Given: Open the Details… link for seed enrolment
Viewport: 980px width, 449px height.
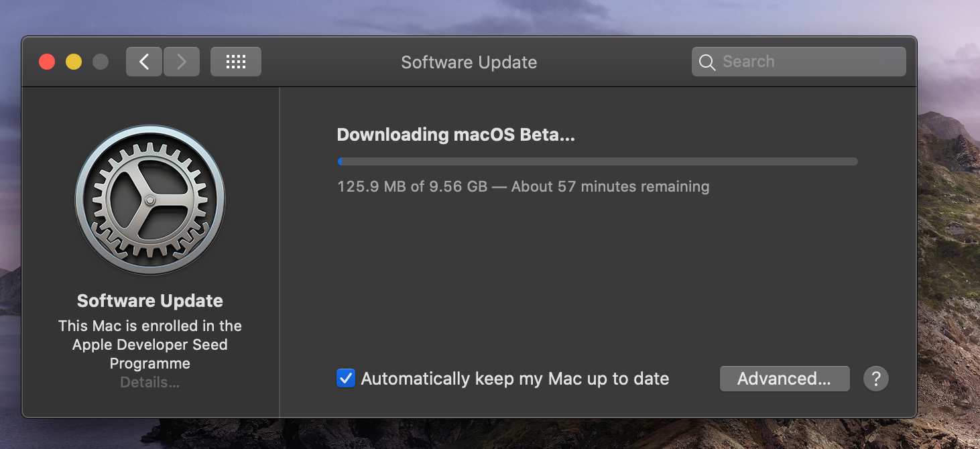Looking at the screenshot, I should point(150,383).
